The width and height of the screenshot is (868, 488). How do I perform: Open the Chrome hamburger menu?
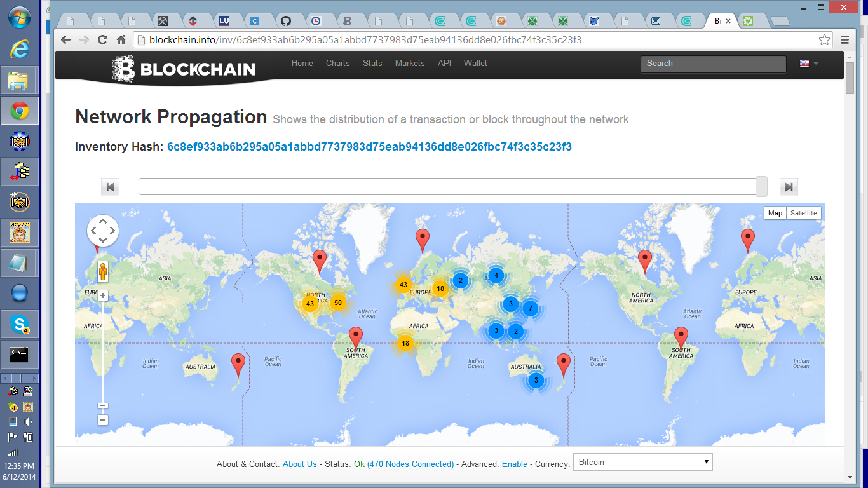(844, 39)
